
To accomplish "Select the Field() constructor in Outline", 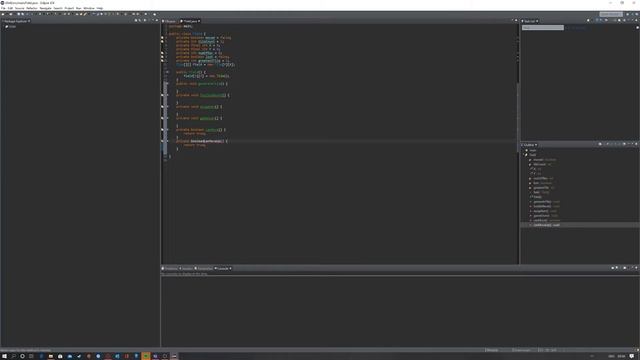I will pyautogui.click(x=537, y=197).
